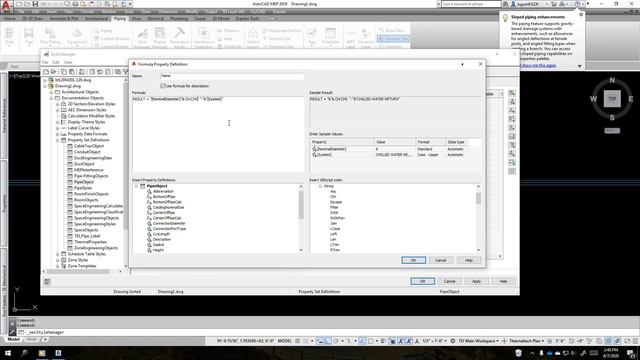The height and width of the screenshot is (360, 640).
Task: Tick the 'Use formula for description' checkbox
Action: 163,86
